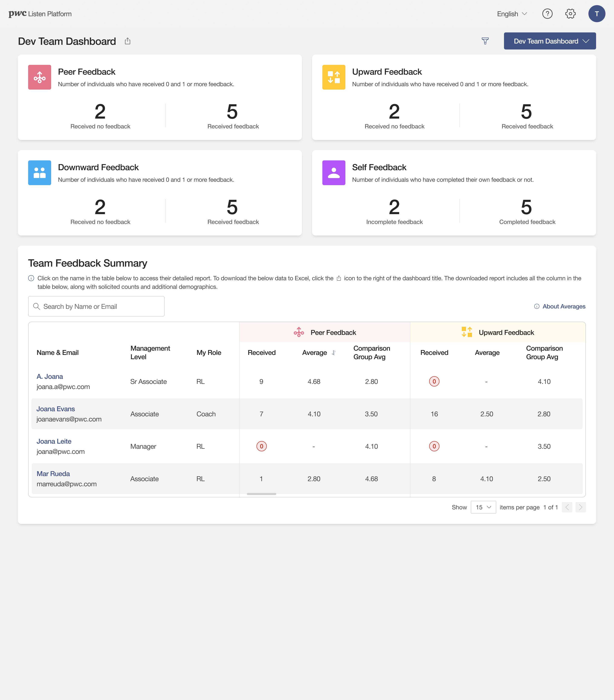
Task: Open the items per page dropdown showing 15
Action: (x=483, y=507)
